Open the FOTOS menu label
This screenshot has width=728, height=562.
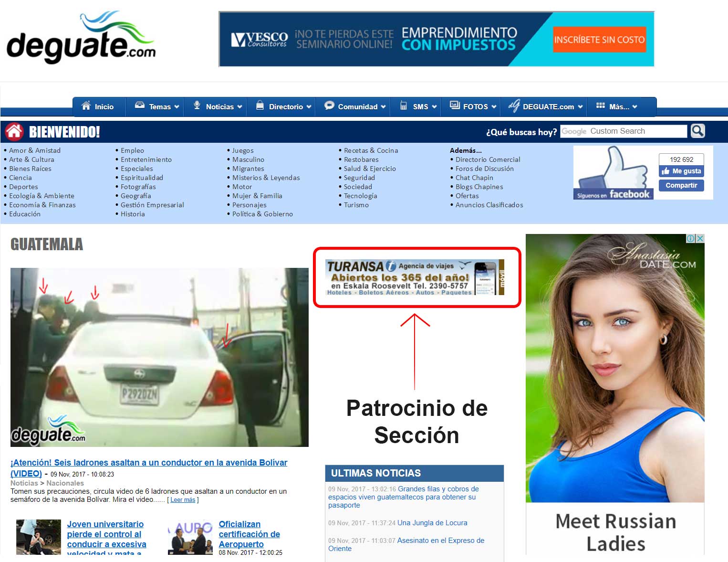coord(476,107)
